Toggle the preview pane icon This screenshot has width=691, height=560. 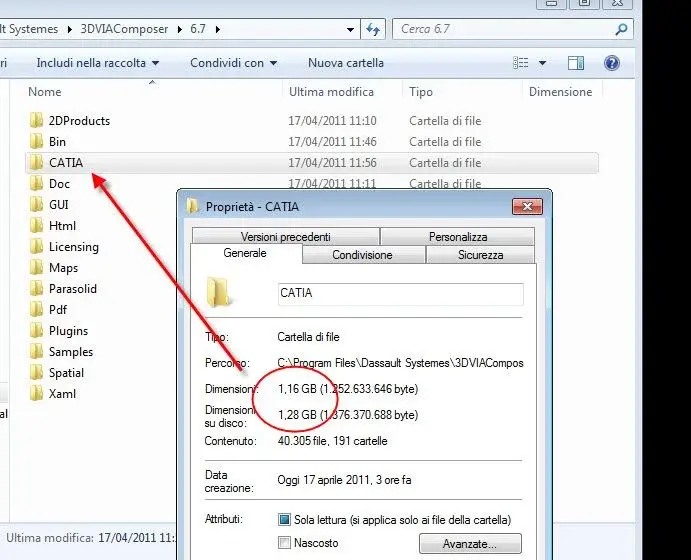click(x=576, y=63)
